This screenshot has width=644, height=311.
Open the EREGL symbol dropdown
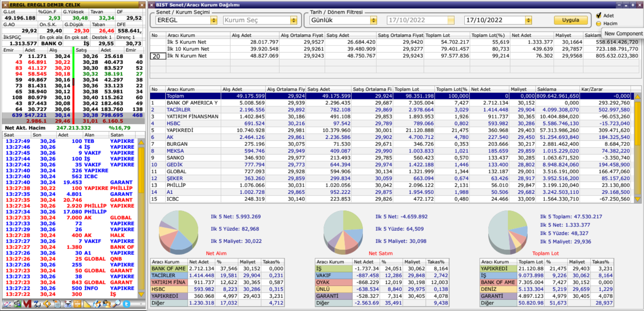click(x=214, y=20)
